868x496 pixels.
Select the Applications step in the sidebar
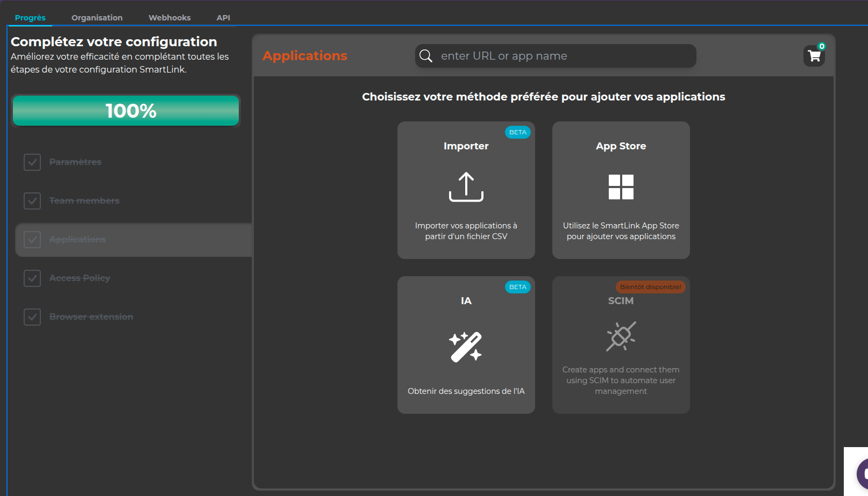coord(77,240)
